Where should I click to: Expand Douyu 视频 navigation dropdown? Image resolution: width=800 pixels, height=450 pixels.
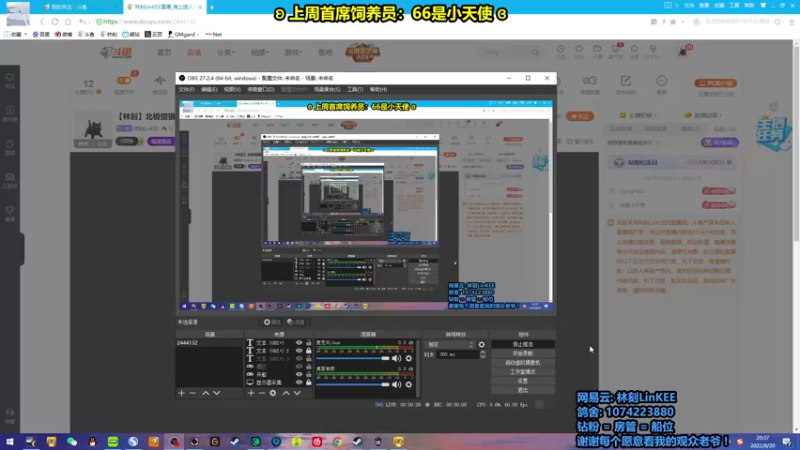[x=259, y=53]
